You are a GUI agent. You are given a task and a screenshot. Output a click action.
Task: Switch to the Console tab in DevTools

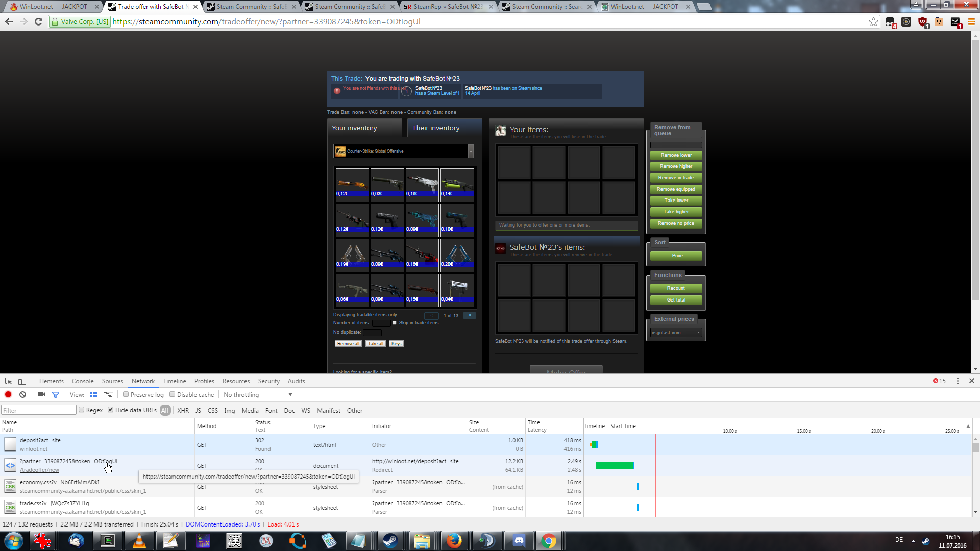pos(83,381)
